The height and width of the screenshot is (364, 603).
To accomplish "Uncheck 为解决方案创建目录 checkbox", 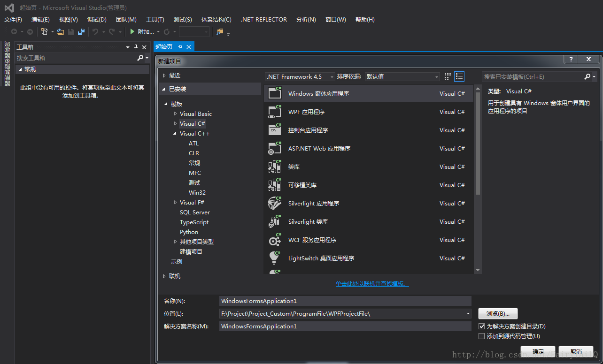I will tap(481, 326).
